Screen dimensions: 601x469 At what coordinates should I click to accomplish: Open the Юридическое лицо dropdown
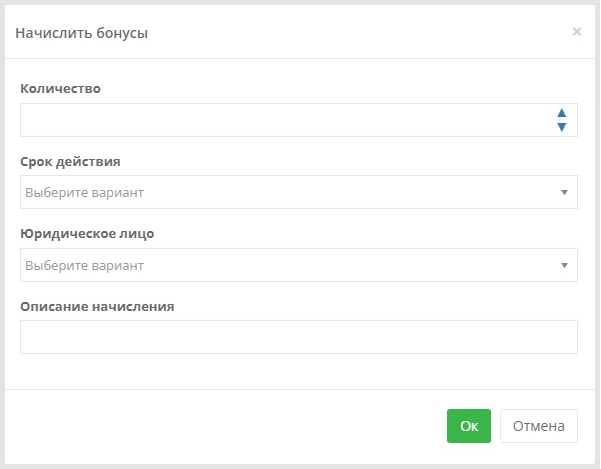tap(299, 265)
